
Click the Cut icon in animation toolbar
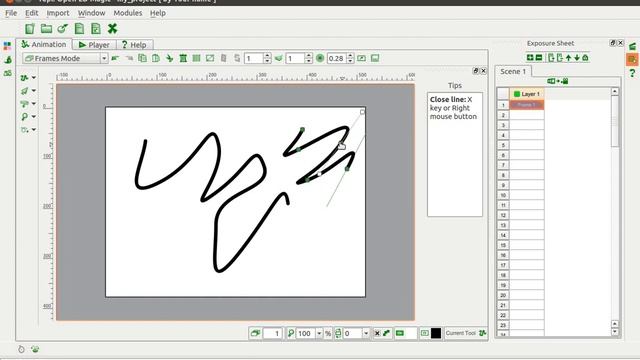pyautogui.click(x=169, y=58)
